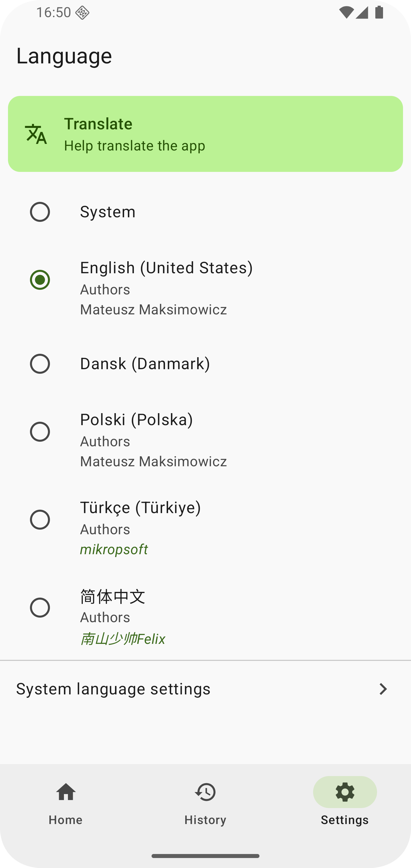This screenshot has height=868, width=411.
Task: Choose the Türkçe (Türkiye) radio option
Action: (40, 520)
